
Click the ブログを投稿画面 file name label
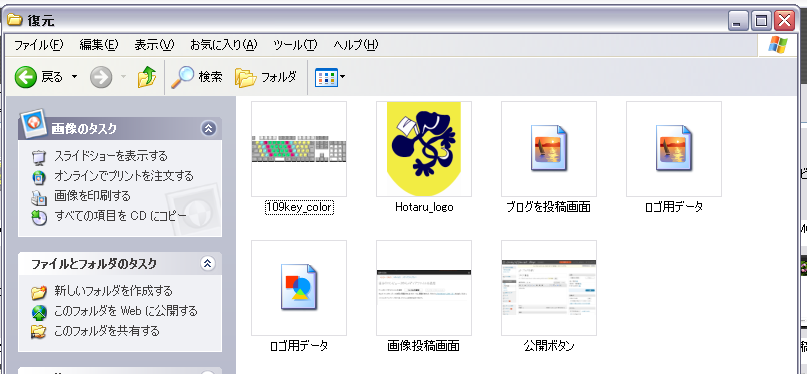549,207
